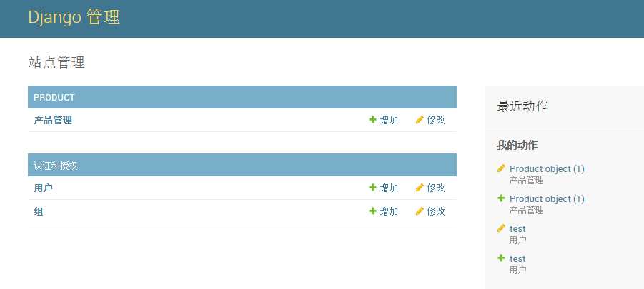Click 增加 link for 产品管理

click(x=389, y=120)
